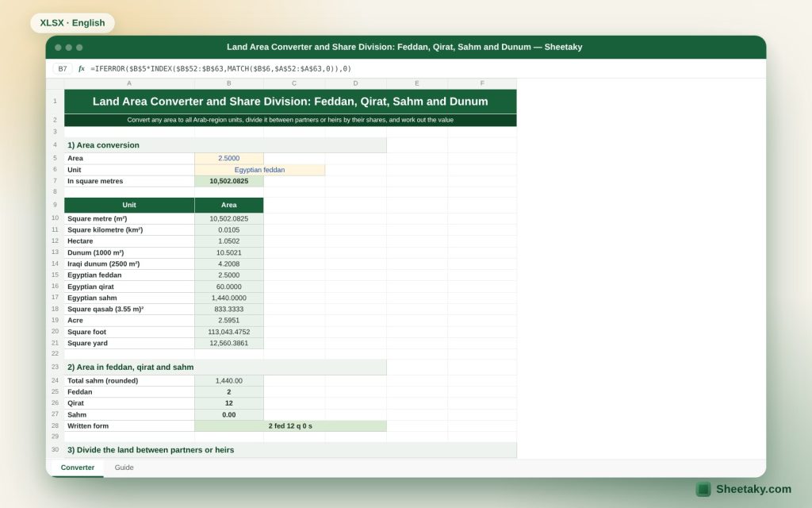The width and height of the screenshot is (812, 508).
Task: Click column B header
Action: (x=229, y=83)
